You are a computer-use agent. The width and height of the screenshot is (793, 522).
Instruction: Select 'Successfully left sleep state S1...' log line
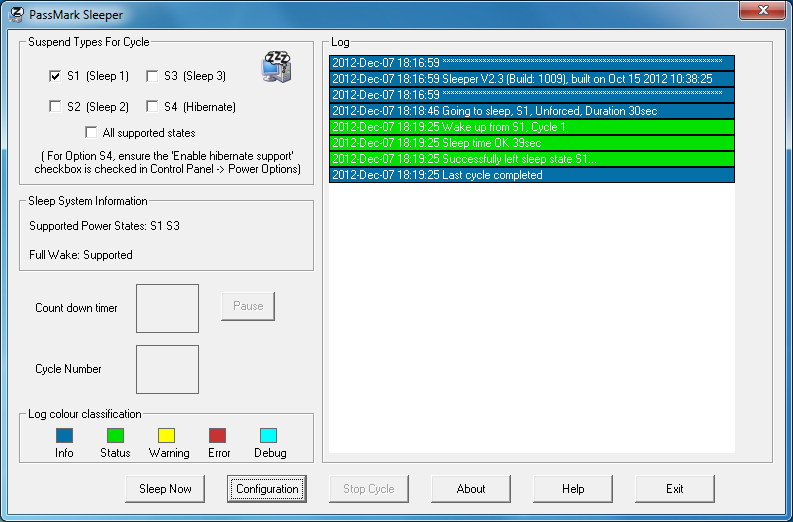532,159
